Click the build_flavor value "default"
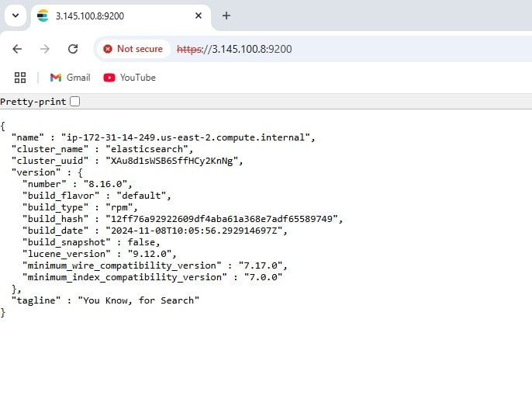The image size is (532, 406). click(x=141, y=196)
